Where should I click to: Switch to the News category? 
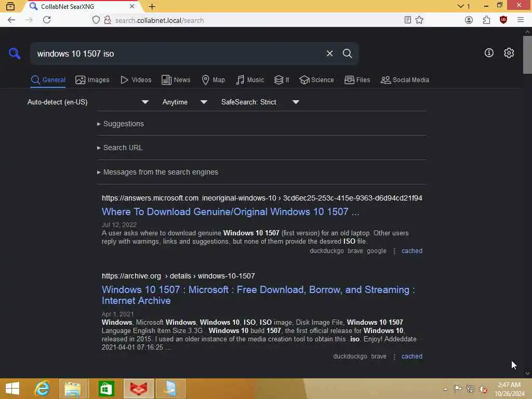176,80
